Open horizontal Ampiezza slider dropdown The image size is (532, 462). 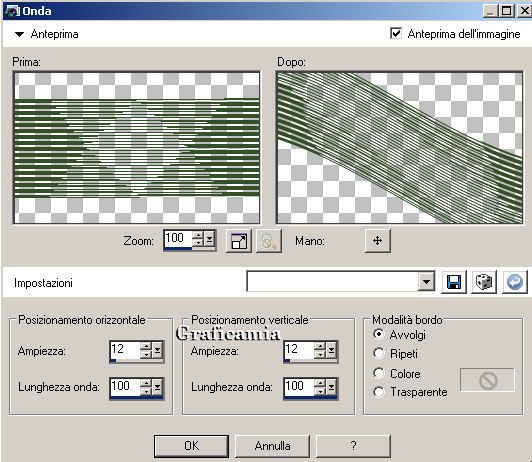(157, 350)
